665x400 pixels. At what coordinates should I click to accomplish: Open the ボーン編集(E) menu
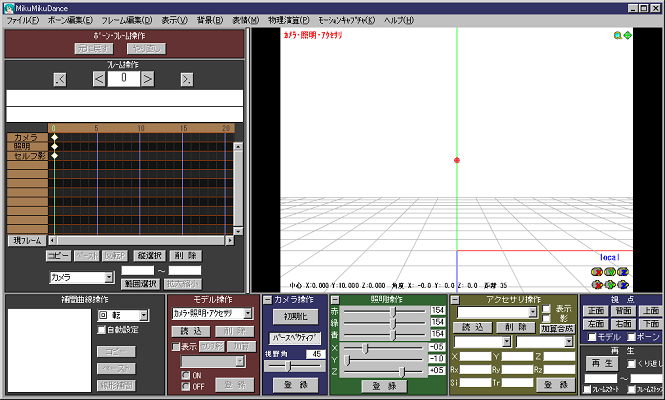pyautogui.click(x=70, y=20)
